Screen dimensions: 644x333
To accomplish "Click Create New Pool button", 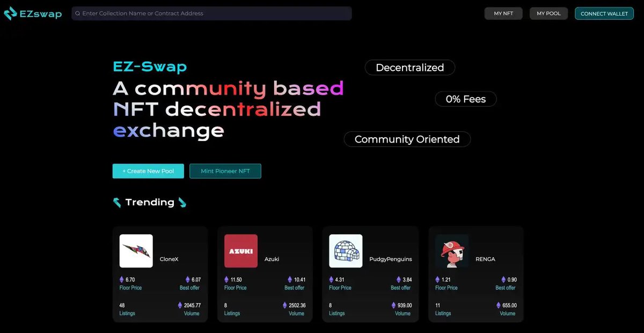I will coord(148,171).
